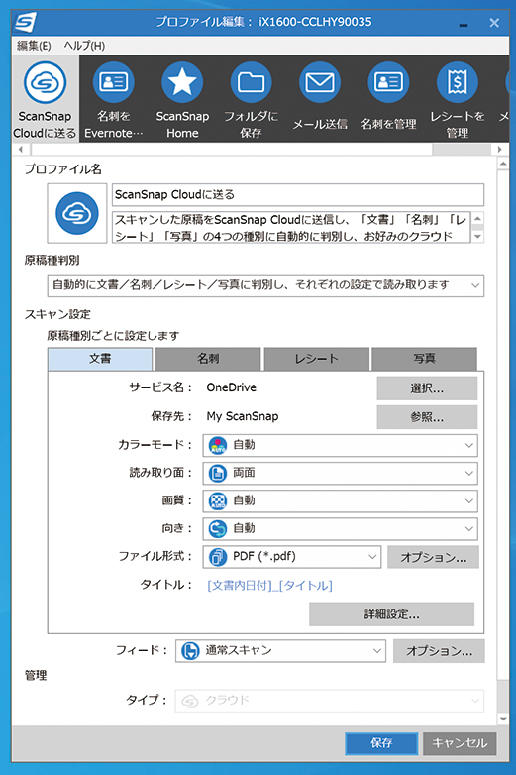Image resolution: width=516 pixels, height=775 pixels.
Task: Click the 両面 duplex page icon
Action: [x=218, y=473]
